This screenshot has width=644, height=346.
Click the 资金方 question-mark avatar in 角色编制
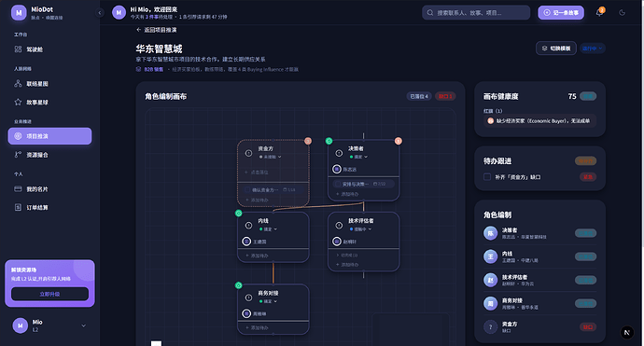tap(490, 327)
